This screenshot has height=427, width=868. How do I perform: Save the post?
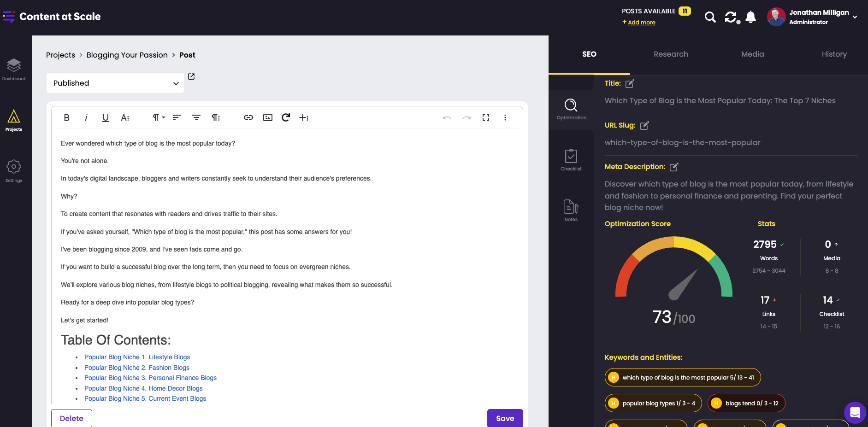pos(505,418)
